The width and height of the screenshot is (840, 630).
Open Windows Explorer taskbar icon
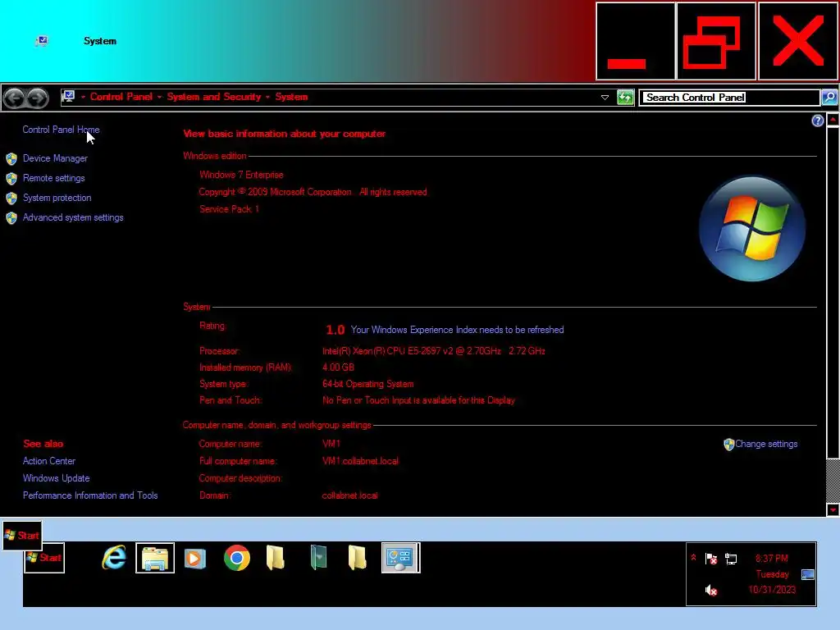[155, 558]
